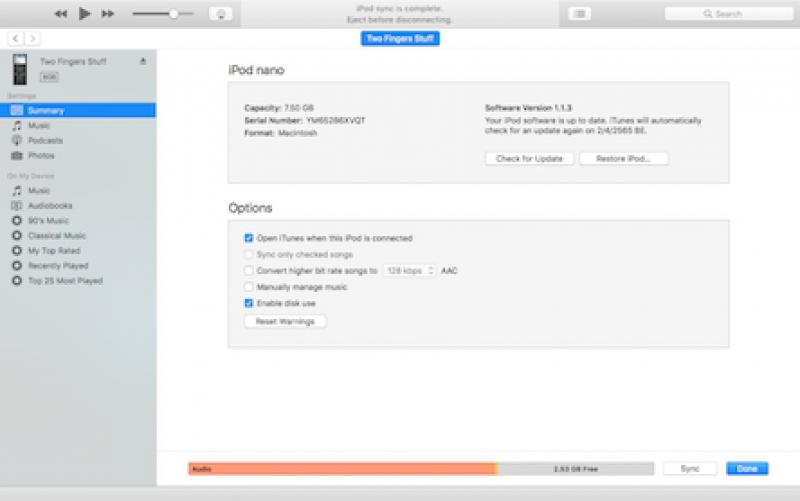Go forward with the right chevron button

[x=33, y=38]
